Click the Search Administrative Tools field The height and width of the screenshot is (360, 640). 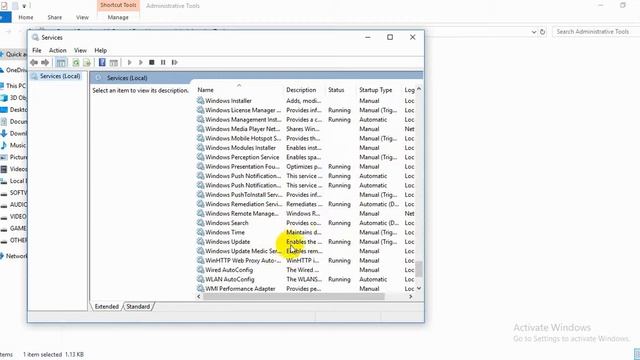(596, 31)
